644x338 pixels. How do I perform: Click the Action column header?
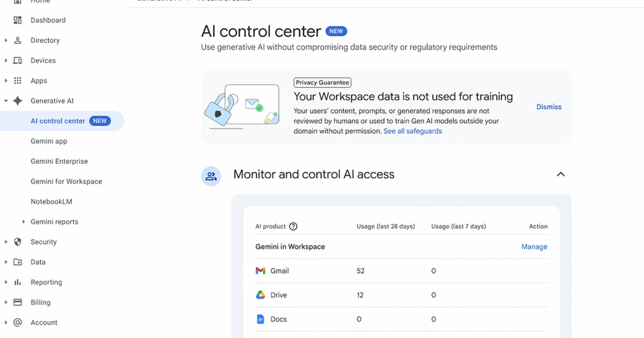[x=538, y=226]
